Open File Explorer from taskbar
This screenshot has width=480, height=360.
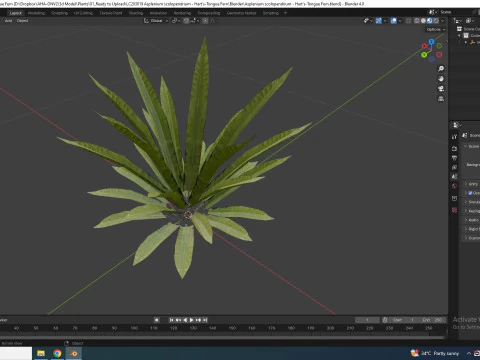(41, 353)
